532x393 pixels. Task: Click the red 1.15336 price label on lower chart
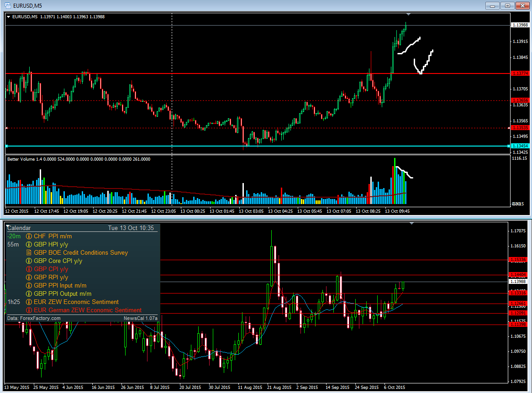(x=518, y=260)
